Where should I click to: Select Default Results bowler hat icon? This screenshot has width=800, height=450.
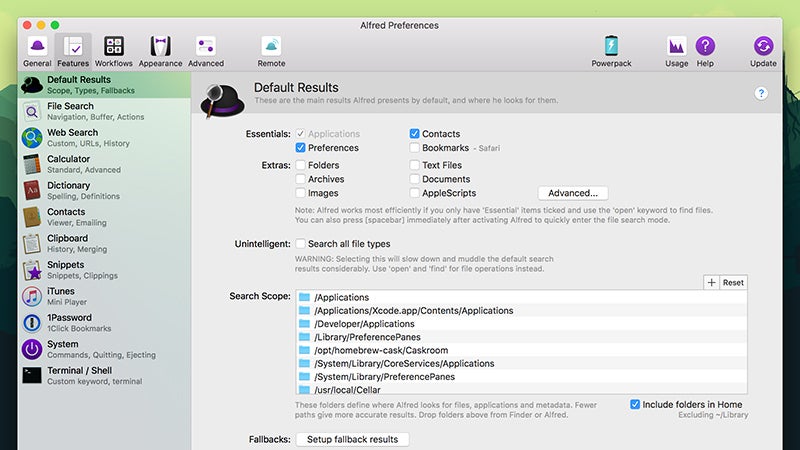pyautogui.click(x=32, y=85)
